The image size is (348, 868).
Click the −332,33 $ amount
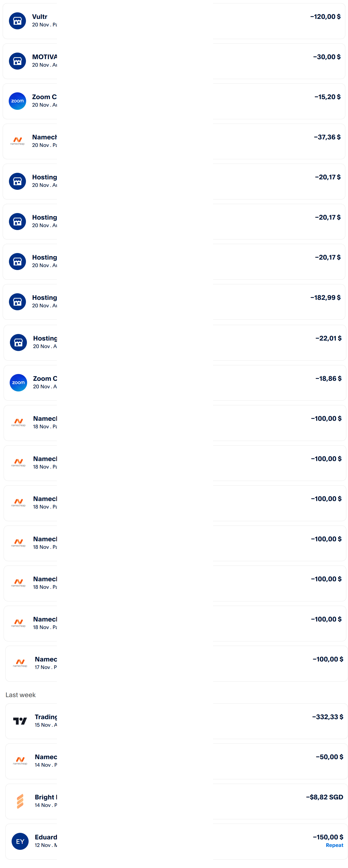pyautogui.click(x=327, y=717)
